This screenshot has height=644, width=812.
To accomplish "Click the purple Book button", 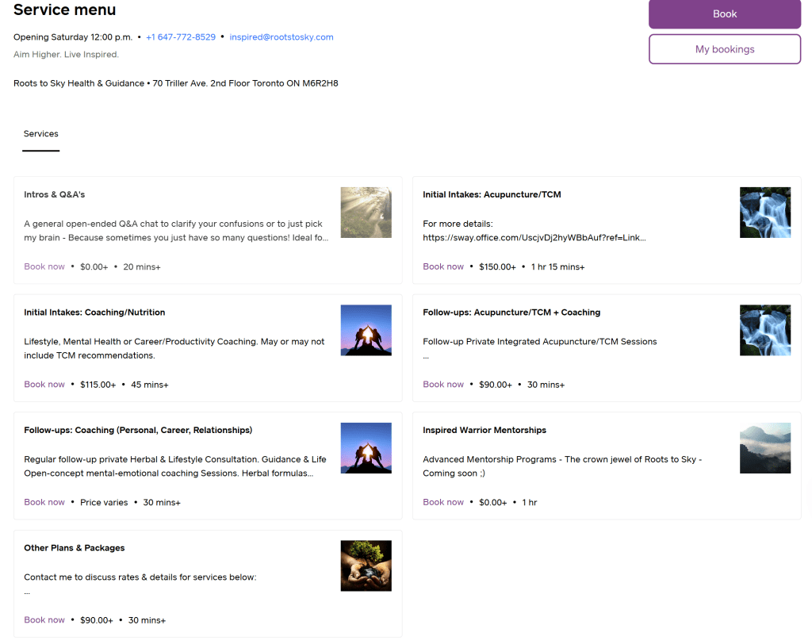I will pos(724,14).
